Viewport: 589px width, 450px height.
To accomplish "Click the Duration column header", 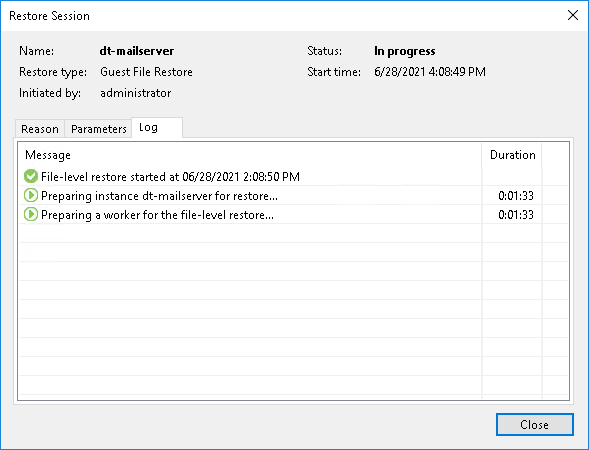I will tap(512, 155).
